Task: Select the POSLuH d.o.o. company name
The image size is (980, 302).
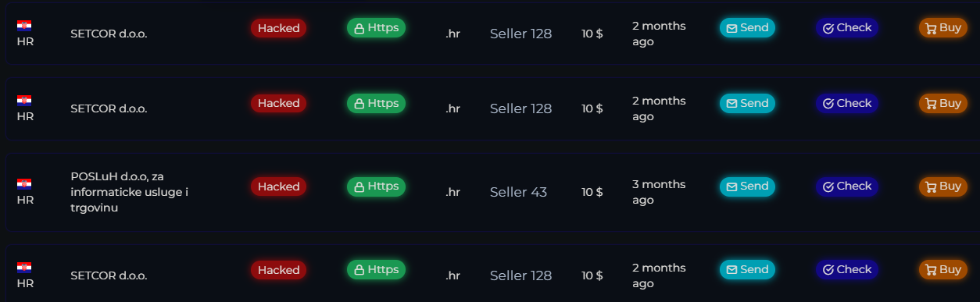Action: coord(130,192)
